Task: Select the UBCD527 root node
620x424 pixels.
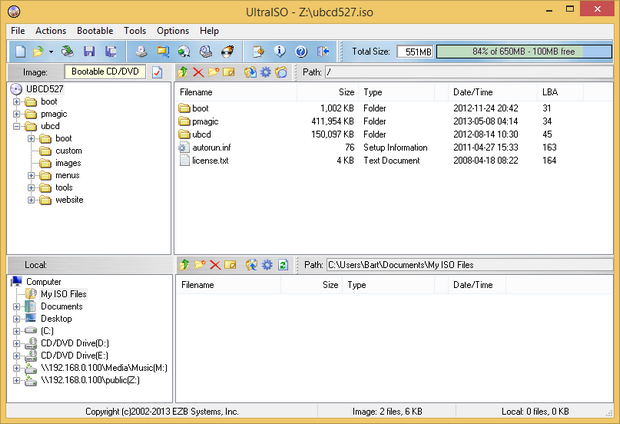Action: pyautogui.click(x=44, y=89)
